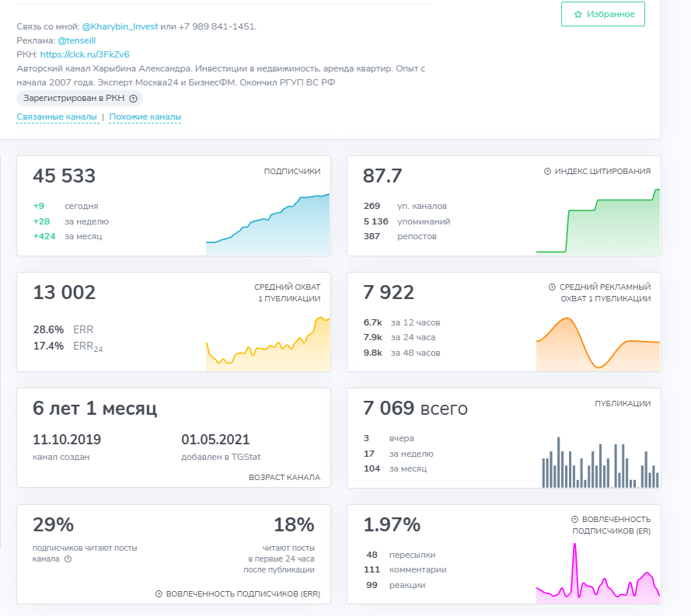691x616 pixels.
Task: Open the blue subscribers growth chart
Action: pyautogui.click(x=267, y=225)
